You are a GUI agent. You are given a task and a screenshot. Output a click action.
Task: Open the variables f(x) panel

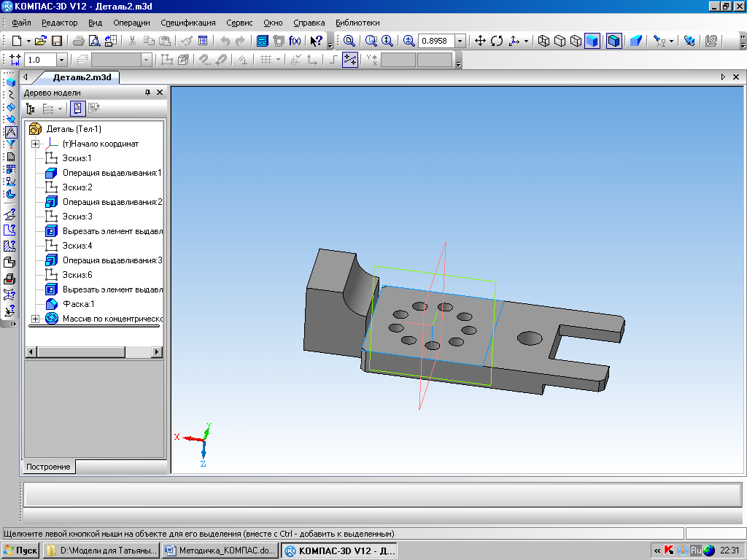295,41
